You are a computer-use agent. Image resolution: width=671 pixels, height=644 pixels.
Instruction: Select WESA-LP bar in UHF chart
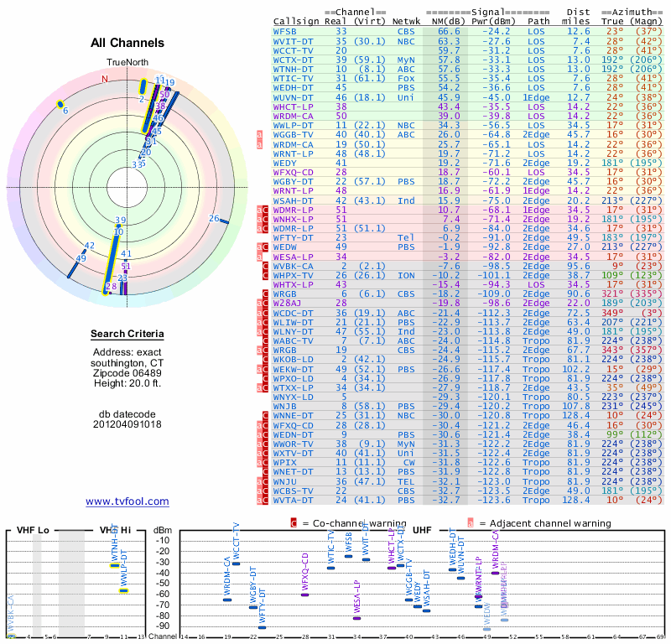(x=357, y=618)
